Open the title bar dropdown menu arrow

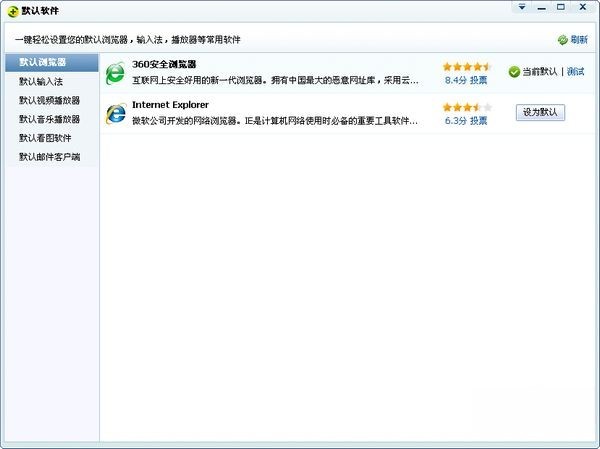pos(522,7)
